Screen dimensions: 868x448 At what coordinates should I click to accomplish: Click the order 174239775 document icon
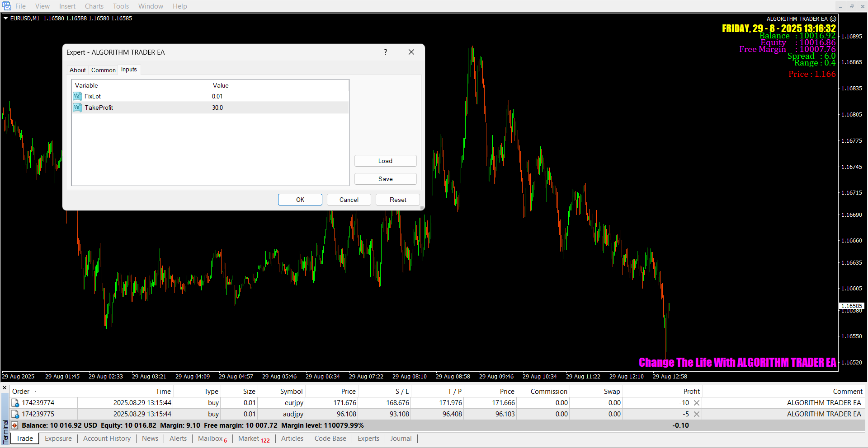(15, 414)
